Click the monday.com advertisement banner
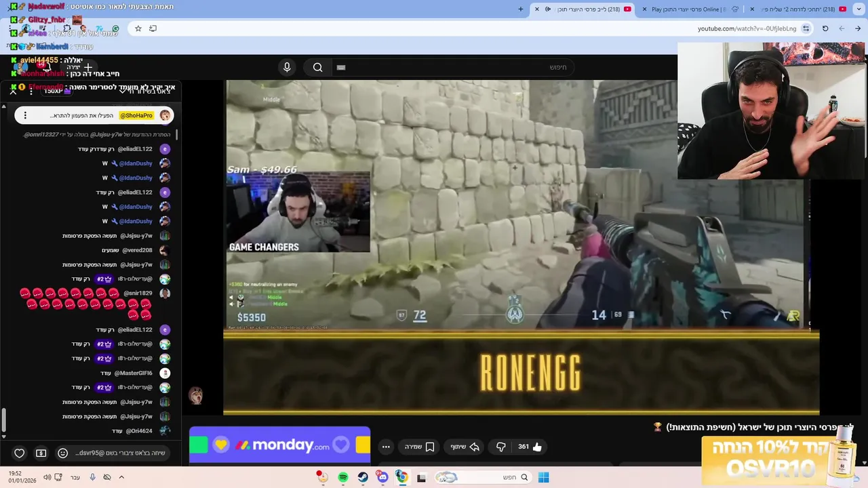Image resolution: width=868 pixels, height=488 pixels. (280, 445)
